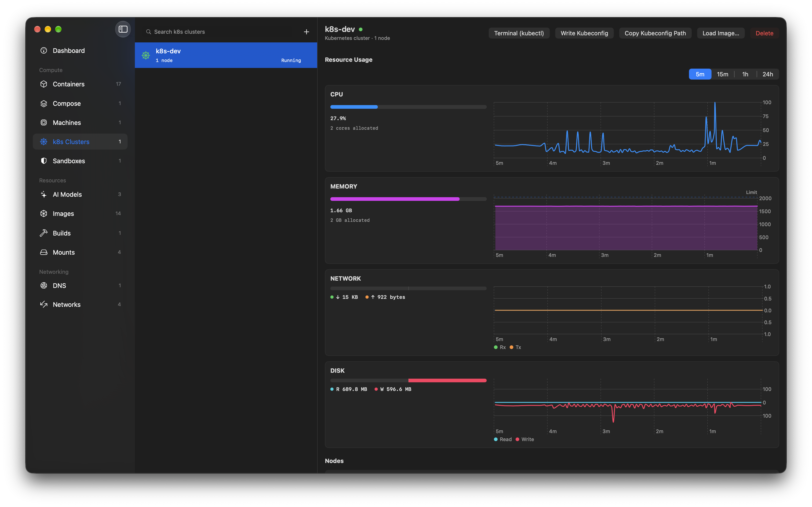Click the Resource Usage heading
The height and width of the screenshot is (507, 812).
349,60
